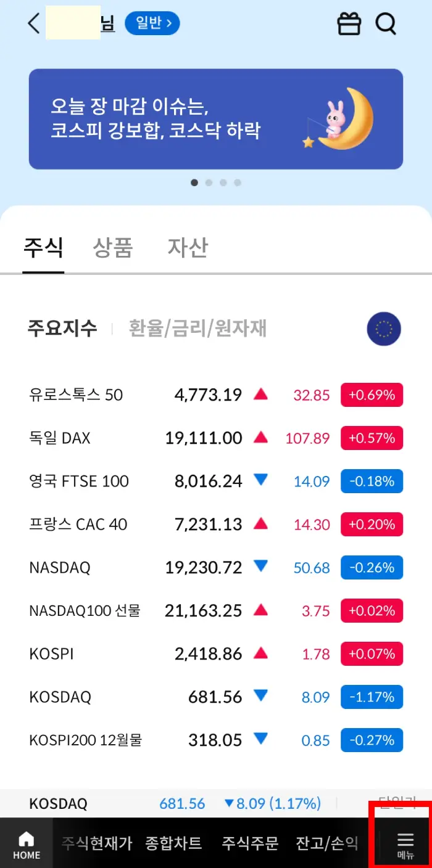Open the gift benefits icon in the header
This screenshot has width=432, height=868.
point(349,23)
